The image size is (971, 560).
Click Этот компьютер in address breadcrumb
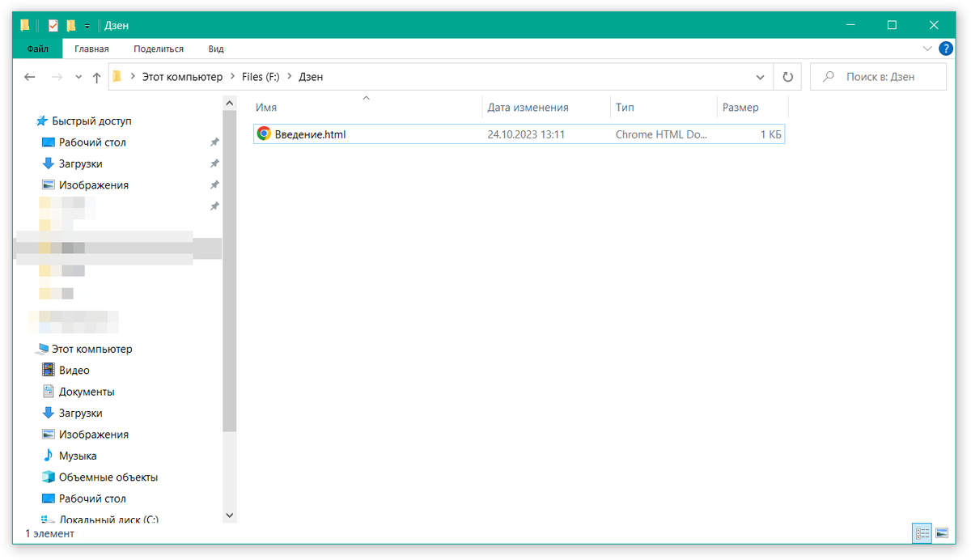[x=182, y=77]
